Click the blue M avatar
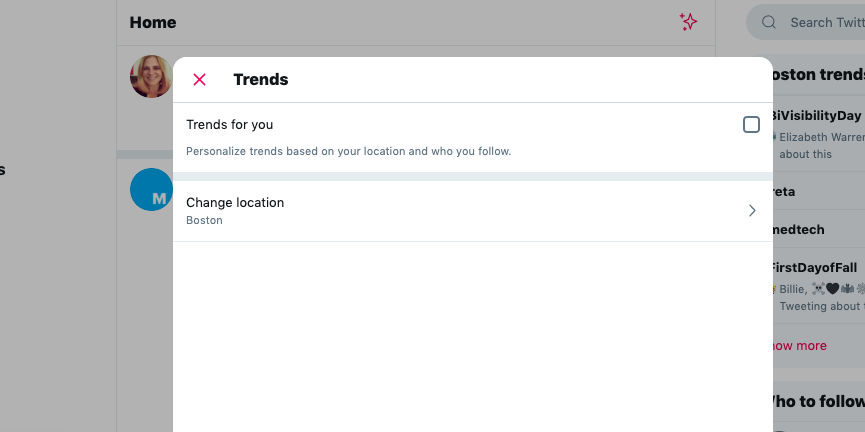Viewport: 865px width, 432px height. [x=151, y=190]
